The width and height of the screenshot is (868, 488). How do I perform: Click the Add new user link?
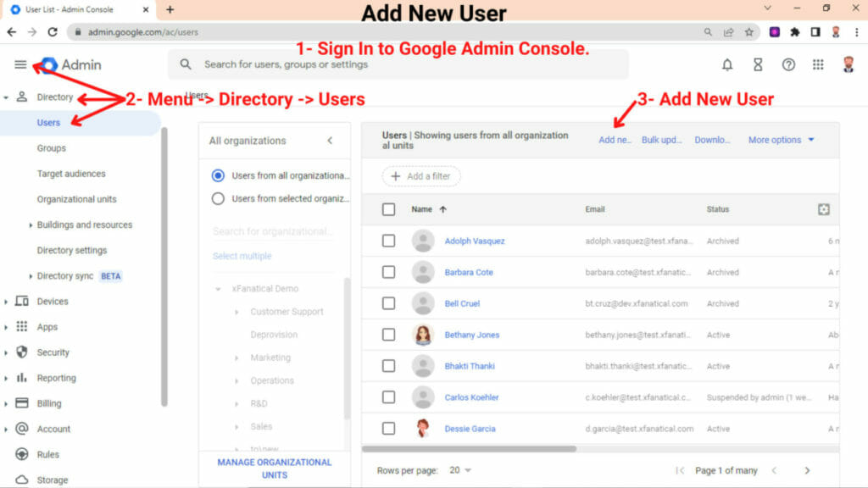(614, 140)
